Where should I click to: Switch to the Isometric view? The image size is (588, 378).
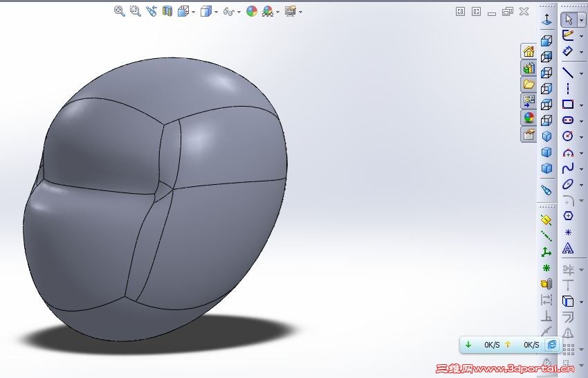pos(546,136)
